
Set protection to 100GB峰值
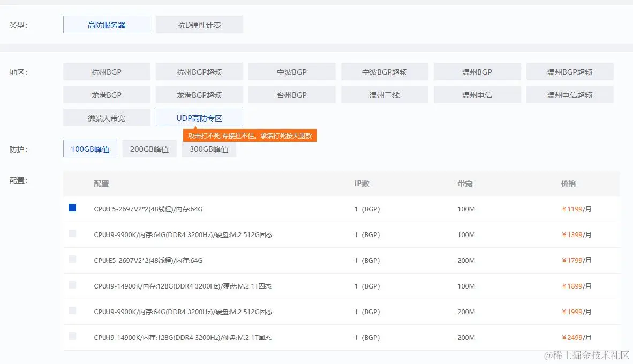[x=90, y=149]
